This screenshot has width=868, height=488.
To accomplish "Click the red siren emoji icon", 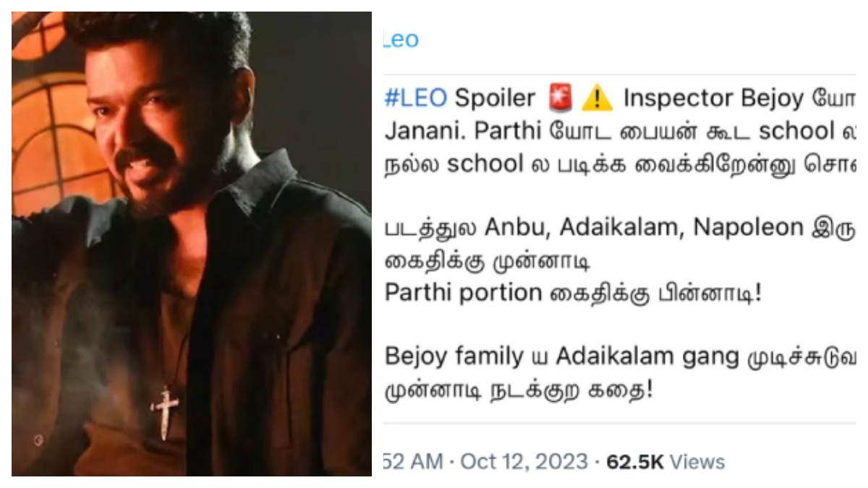I will (560, 98).
